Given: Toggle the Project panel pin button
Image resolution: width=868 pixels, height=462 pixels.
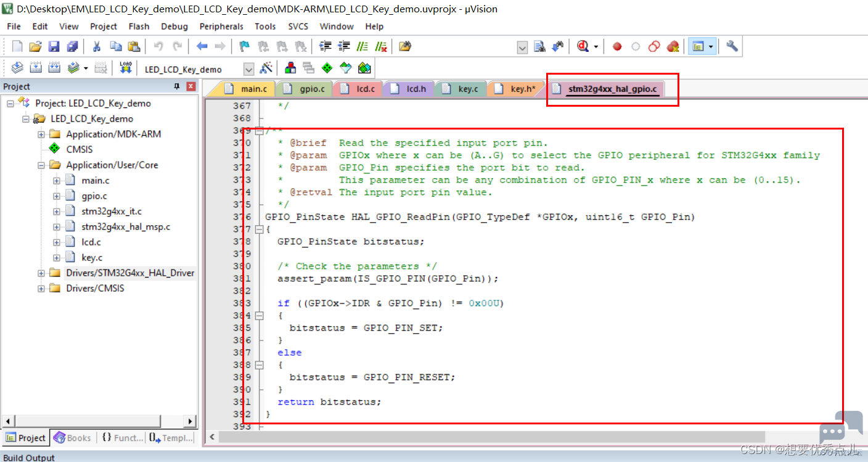Looking at the screenshot, I should point(178,86).
